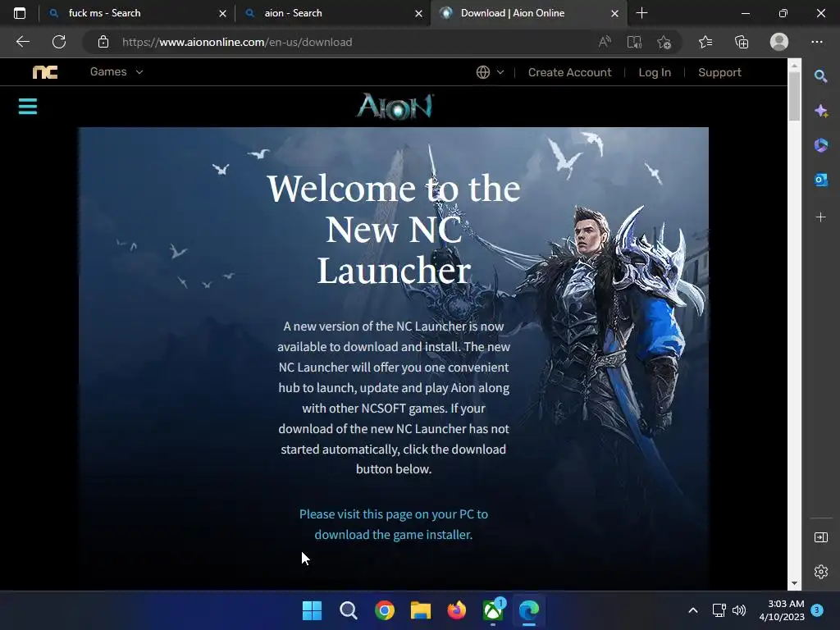Click the scrollbar down arrow

pyautogui.click(x=794, y=583)
